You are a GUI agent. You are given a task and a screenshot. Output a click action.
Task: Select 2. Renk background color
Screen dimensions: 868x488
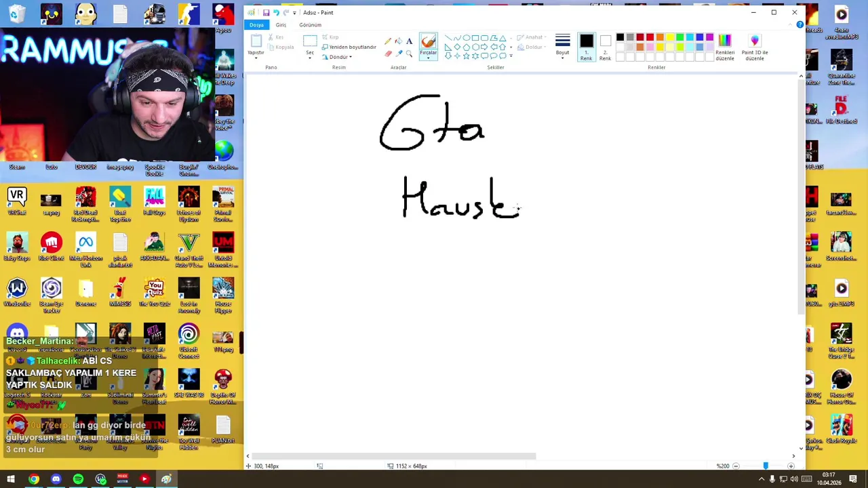click(605, 47)
